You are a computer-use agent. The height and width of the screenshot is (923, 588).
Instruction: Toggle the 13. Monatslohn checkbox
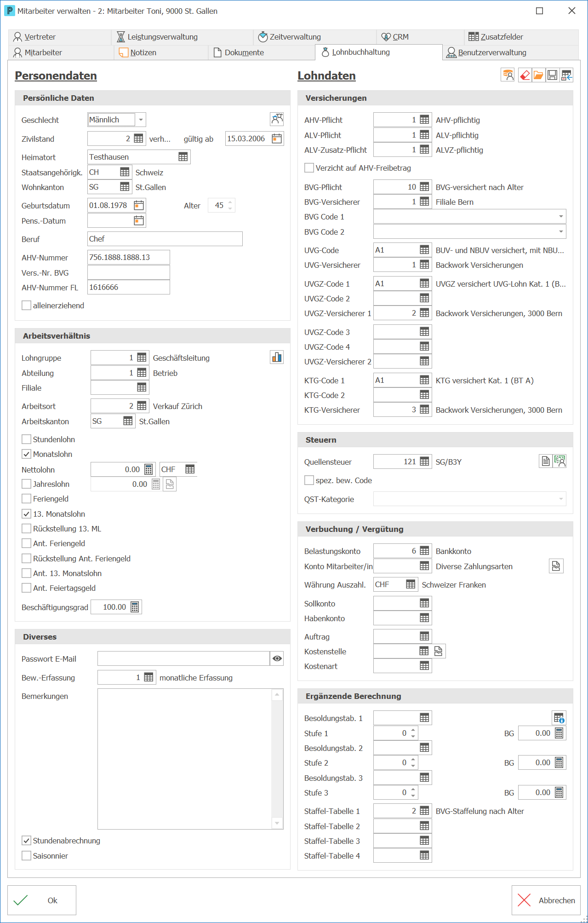pos(27,514)
